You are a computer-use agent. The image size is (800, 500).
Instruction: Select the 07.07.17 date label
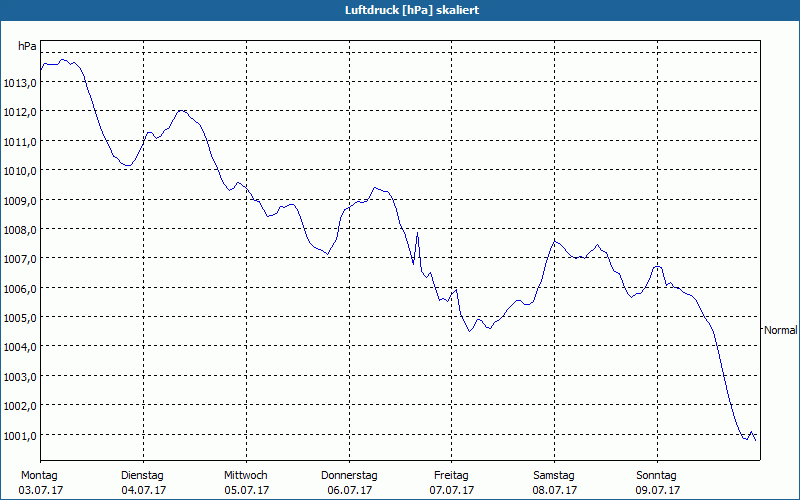(452, 490)
